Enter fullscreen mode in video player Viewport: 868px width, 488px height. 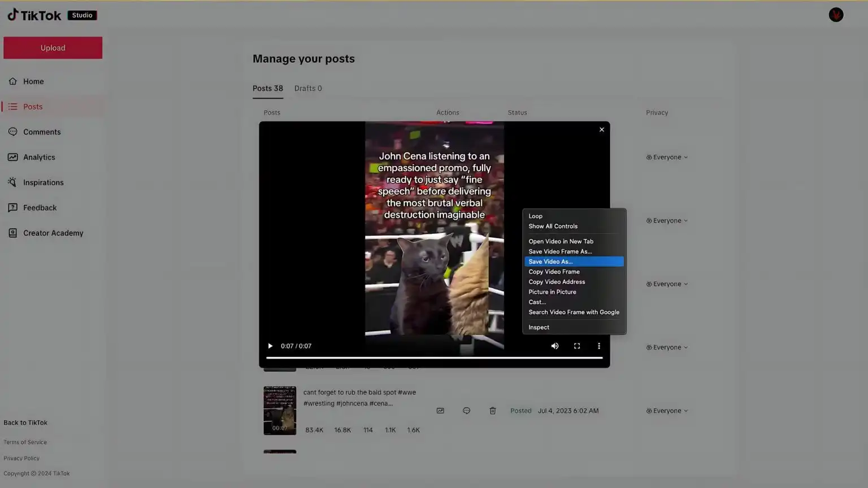pos(576,346)
